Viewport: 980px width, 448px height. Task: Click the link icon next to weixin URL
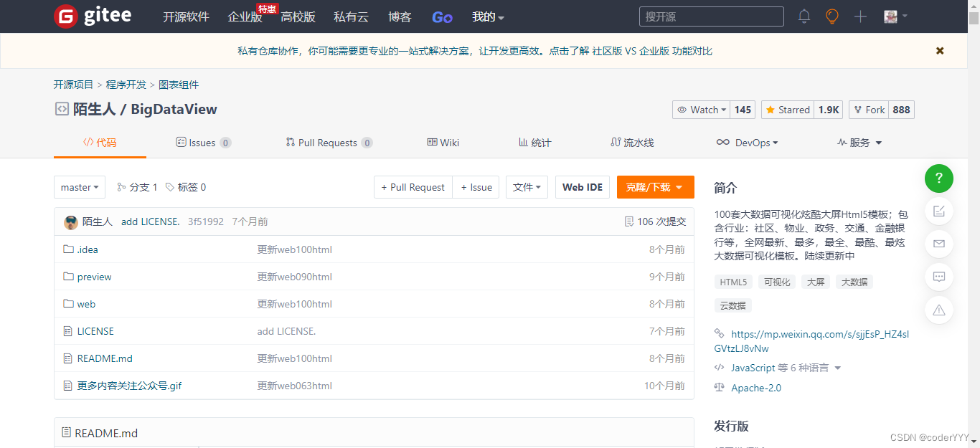pyautogui.click(x=720, y=334)
